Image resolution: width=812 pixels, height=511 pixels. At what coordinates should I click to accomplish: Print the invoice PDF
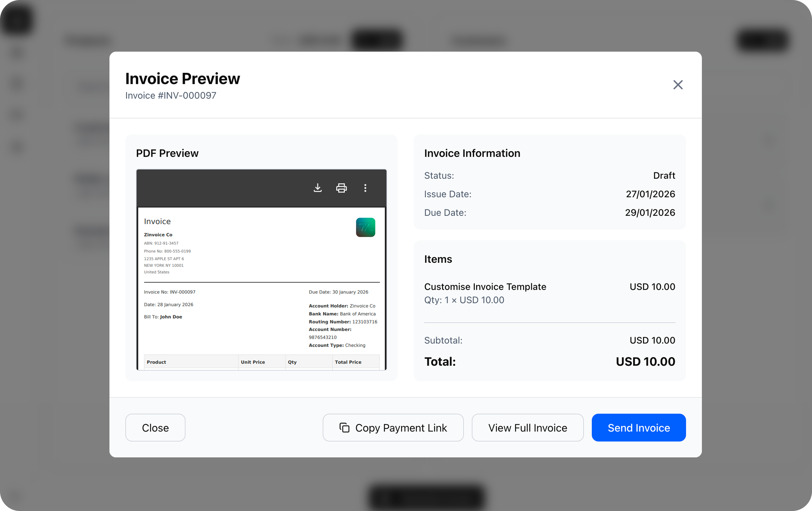(x=341, y=188)
